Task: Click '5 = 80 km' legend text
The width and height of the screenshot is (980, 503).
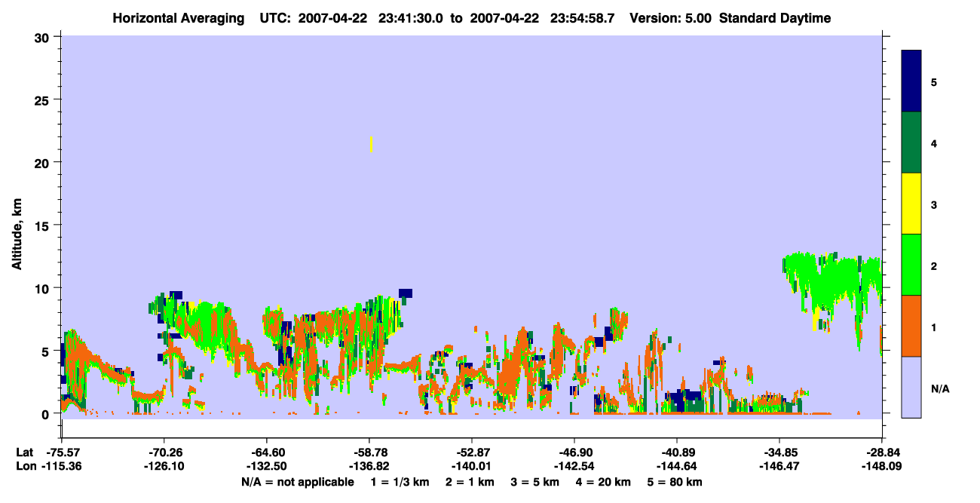Action: pyautogui.click(x=675, y=482)
